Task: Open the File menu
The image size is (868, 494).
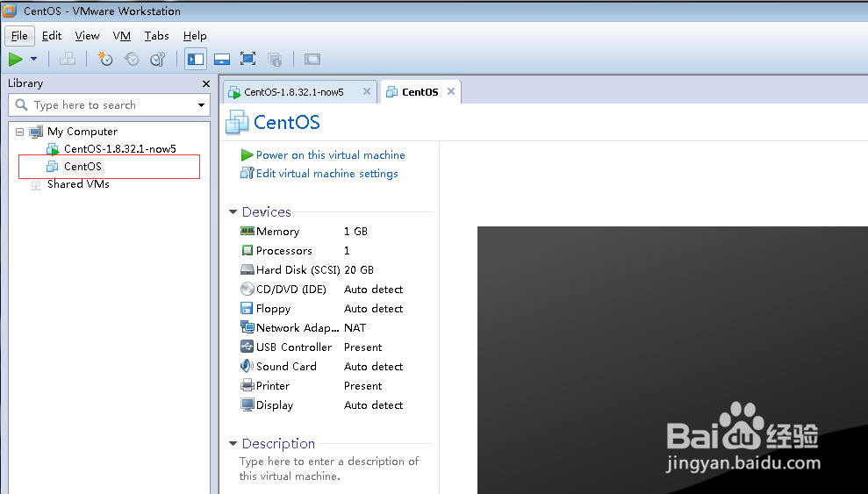Action: click(19, 36)
